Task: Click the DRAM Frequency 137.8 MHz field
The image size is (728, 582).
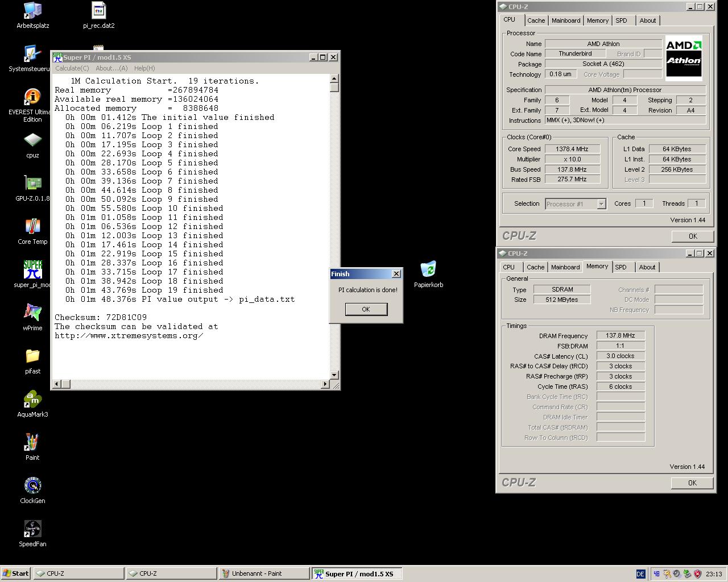Action: (x=621, y=336)
